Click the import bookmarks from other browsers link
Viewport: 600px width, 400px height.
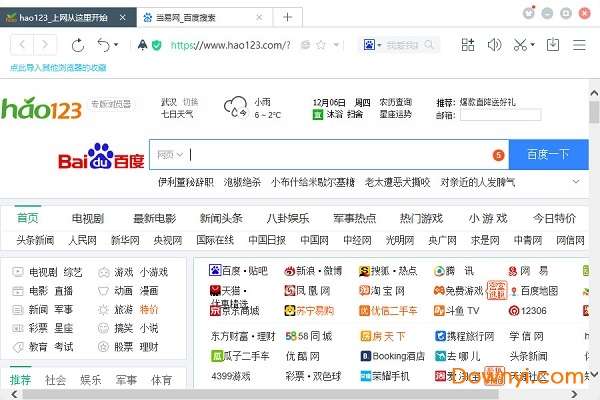(58, 68)
